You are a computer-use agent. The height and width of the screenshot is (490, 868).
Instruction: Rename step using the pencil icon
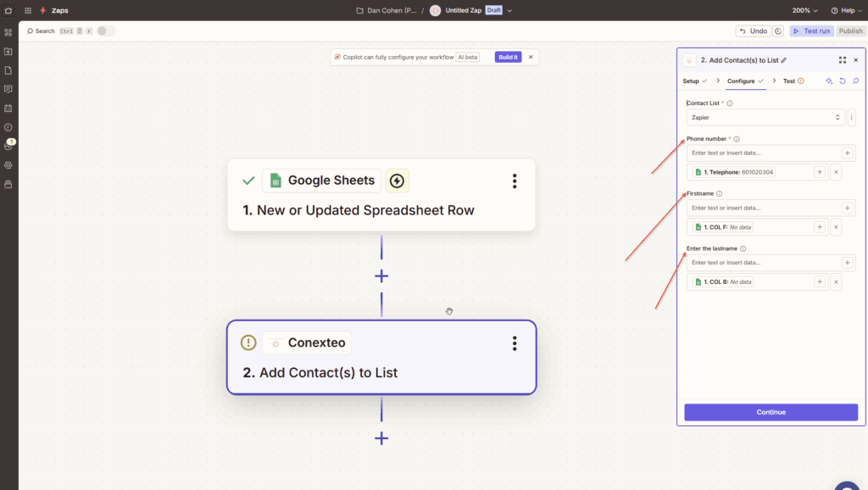pos(784,60)
